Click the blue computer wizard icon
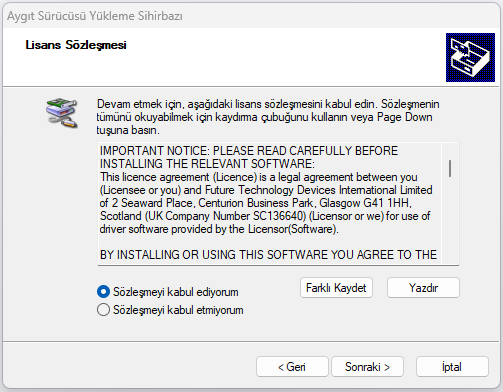 (x=470, y=57)
